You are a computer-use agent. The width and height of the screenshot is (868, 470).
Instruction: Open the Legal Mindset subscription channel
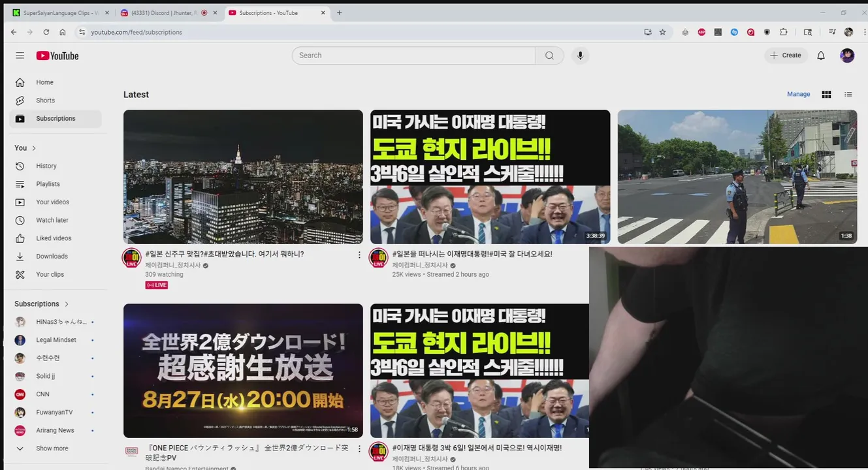56,340
